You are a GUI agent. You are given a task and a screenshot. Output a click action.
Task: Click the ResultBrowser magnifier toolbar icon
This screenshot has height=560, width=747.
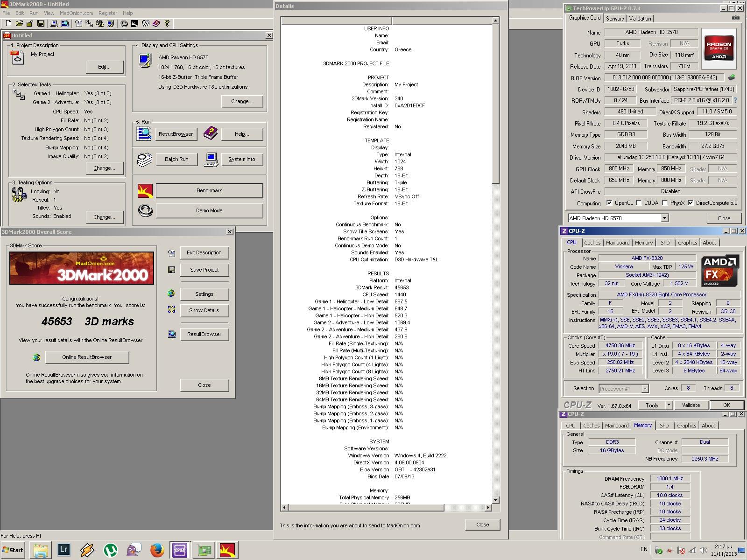(x=65, y=23)
